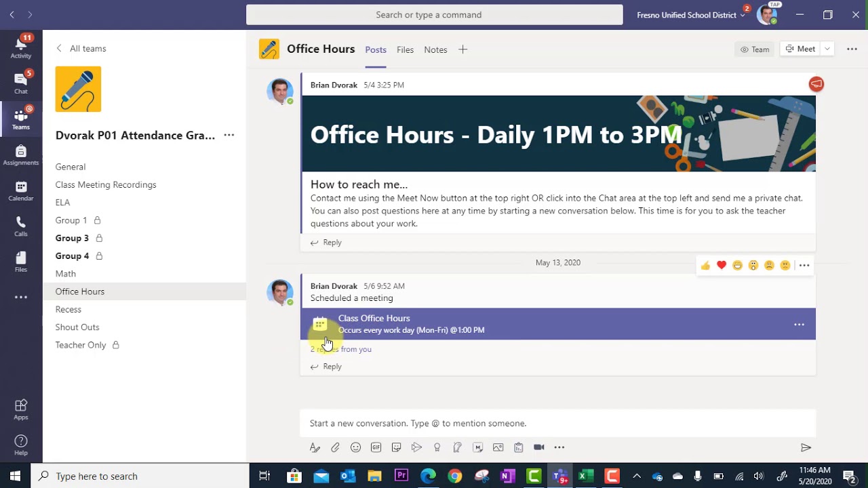868x488 pixels.
Task: Open more messaging extensions menu
Action: [x=559, y=447]
